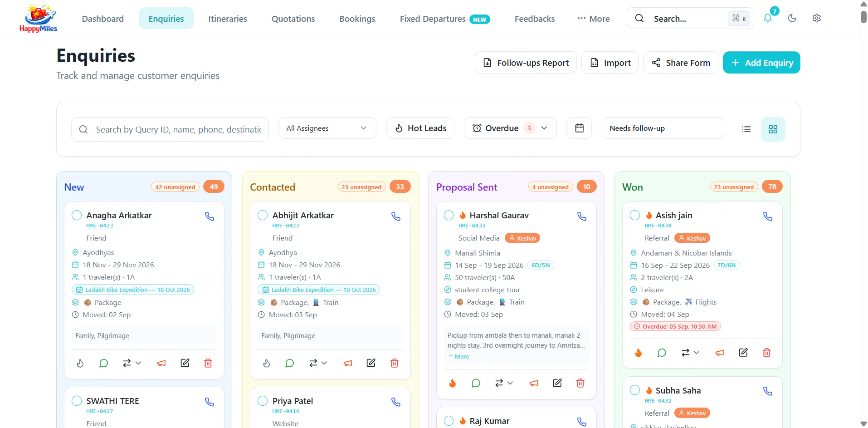Open settings gear in top bar
The image size is (868, 428).
817,18
